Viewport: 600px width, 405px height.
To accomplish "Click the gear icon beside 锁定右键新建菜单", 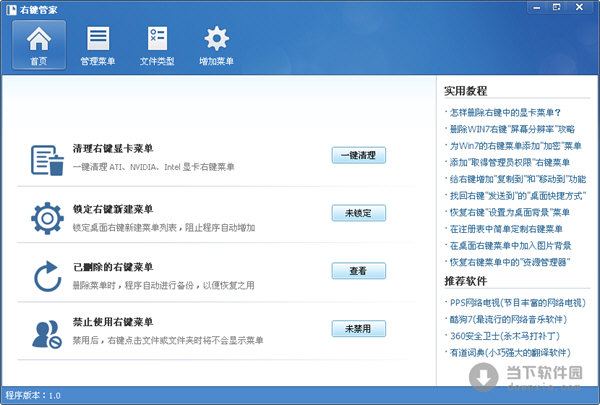I will pos(47,218).
